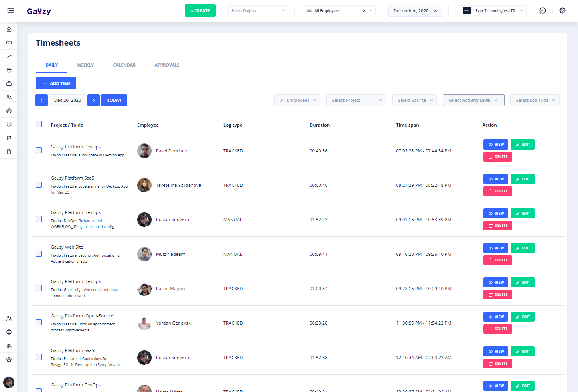The height and width of the screenshot is (392, 578).
Task: Go to previous day with the left arrow
Action: coord(41,100)
